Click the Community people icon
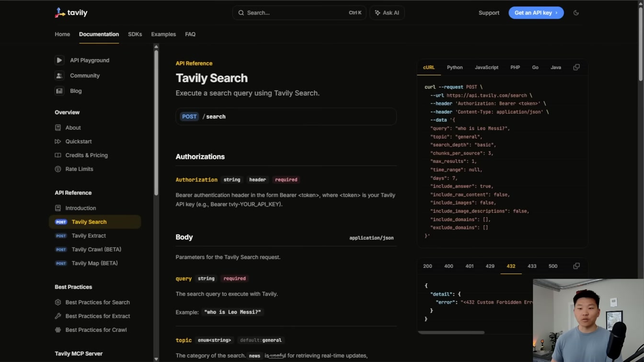The image size is (644, 362). click(59, 76)
